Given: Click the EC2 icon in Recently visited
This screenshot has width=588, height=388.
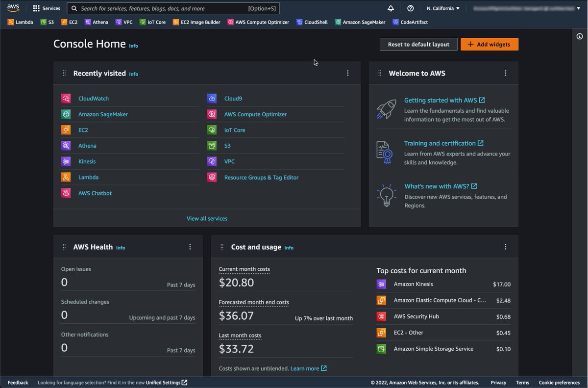Looking at the screenshot, I should (66, 130).
